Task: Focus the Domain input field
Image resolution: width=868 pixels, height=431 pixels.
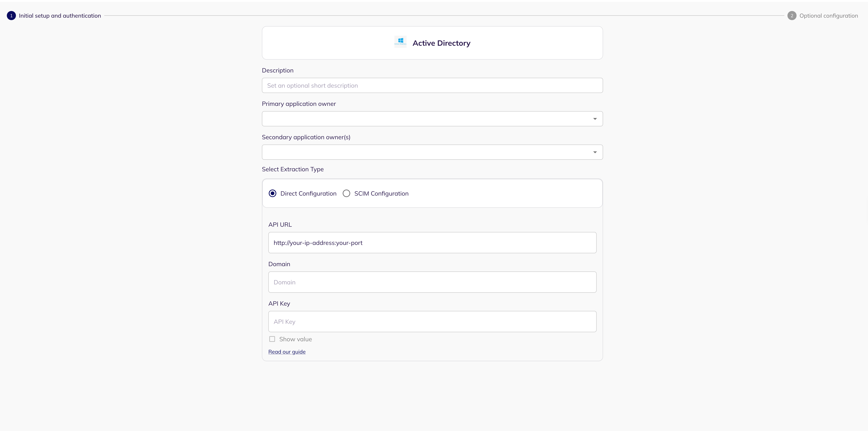Action: point(432,282)
